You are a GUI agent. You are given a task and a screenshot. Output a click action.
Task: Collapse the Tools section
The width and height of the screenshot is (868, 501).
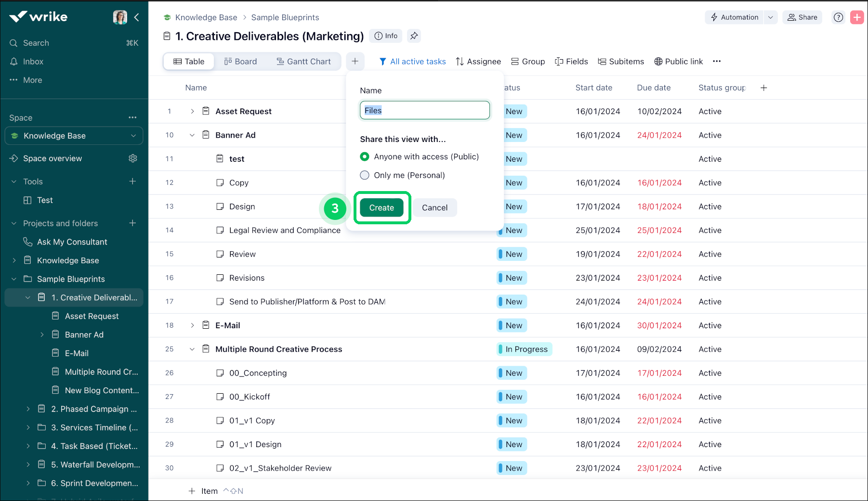pos(14,181)
